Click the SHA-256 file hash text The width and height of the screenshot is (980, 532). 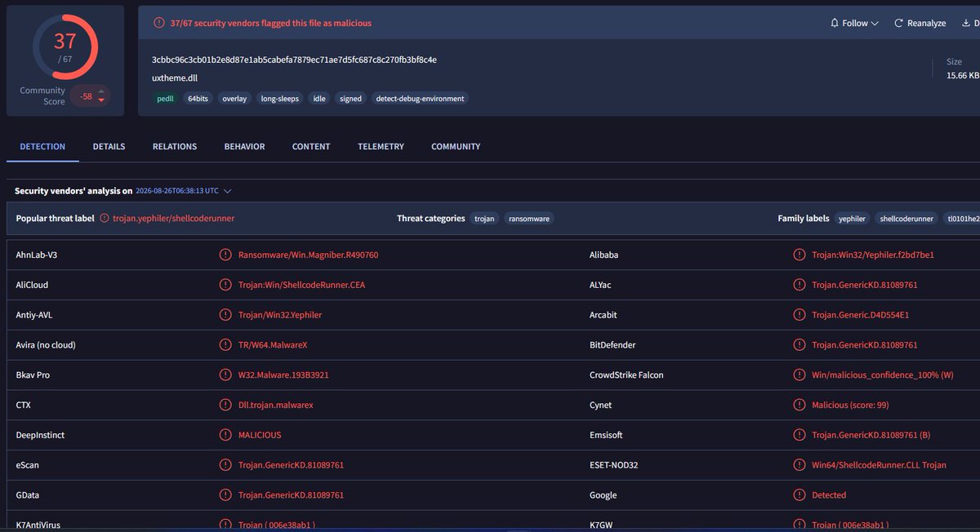[x=294, y=60]
